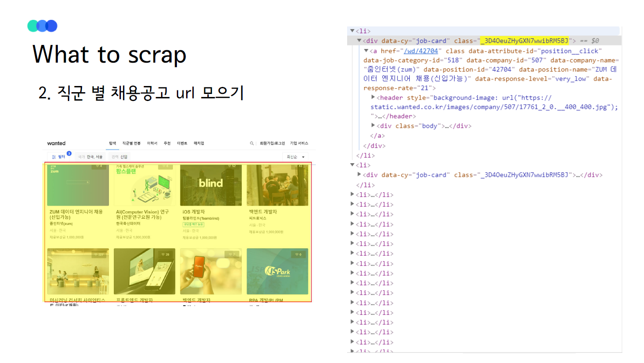This screenshot has height=363, width=644.
Task: Click title iOS 개발자
Action: point(194,212)
